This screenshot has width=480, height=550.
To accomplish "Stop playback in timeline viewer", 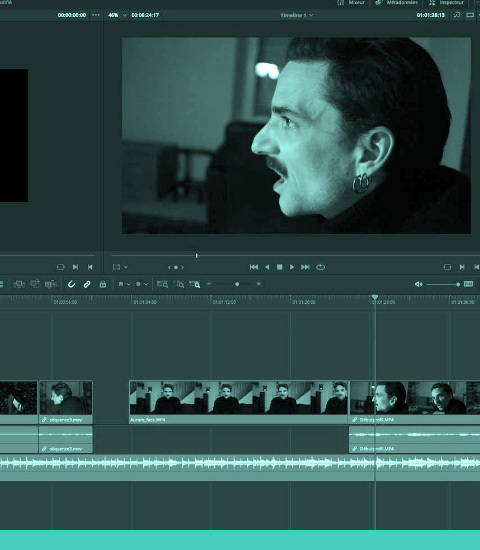I will 280,267.
